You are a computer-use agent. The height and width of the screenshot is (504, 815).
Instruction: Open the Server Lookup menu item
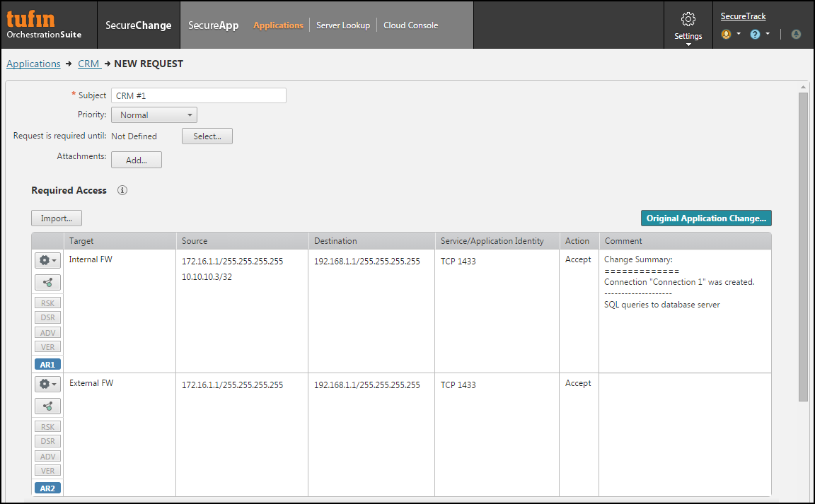(343, 25)
